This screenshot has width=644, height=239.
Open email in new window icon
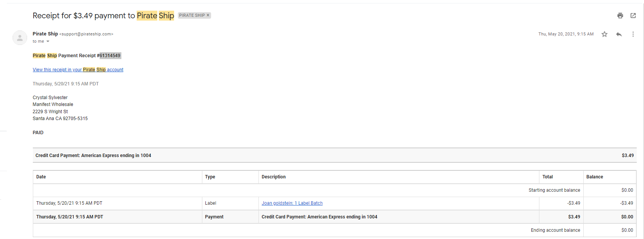633,16
